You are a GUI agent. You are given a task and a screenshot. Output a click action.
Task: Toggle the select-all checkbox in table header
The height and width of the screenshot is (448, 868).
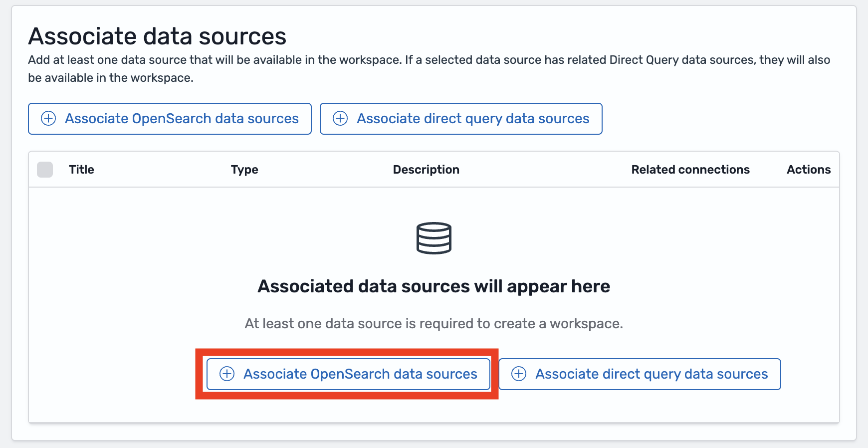pos(45,170)
